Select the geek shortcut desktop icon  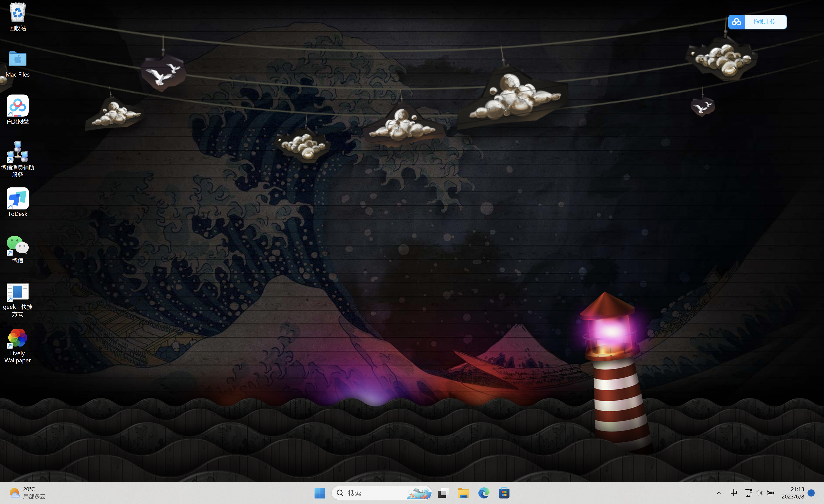17,292
